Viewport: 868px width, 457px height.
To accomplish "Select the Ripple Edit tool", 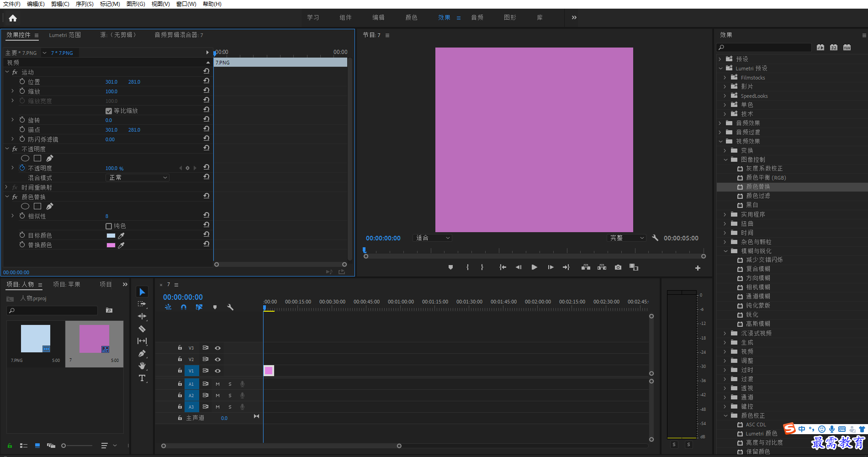I will coord(142,316).
